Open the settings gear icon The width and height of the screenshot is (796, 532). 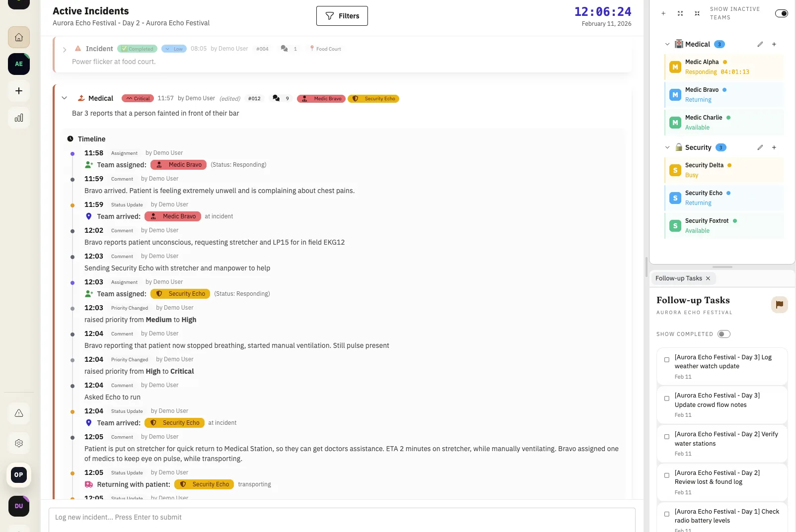pos(18,443)
